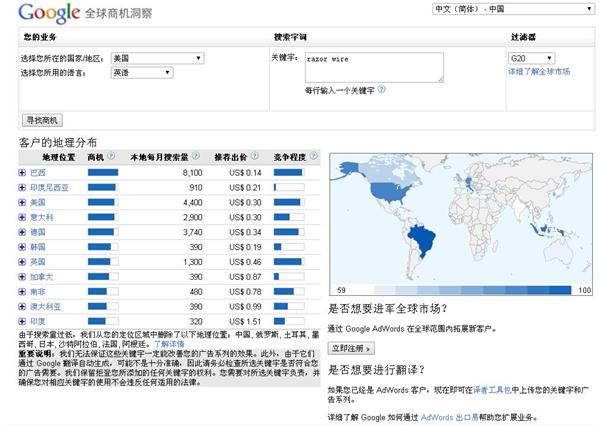600x425 pixels.
Task: Click 印度尼西亚 competition bar
Action: pos(289,187)
